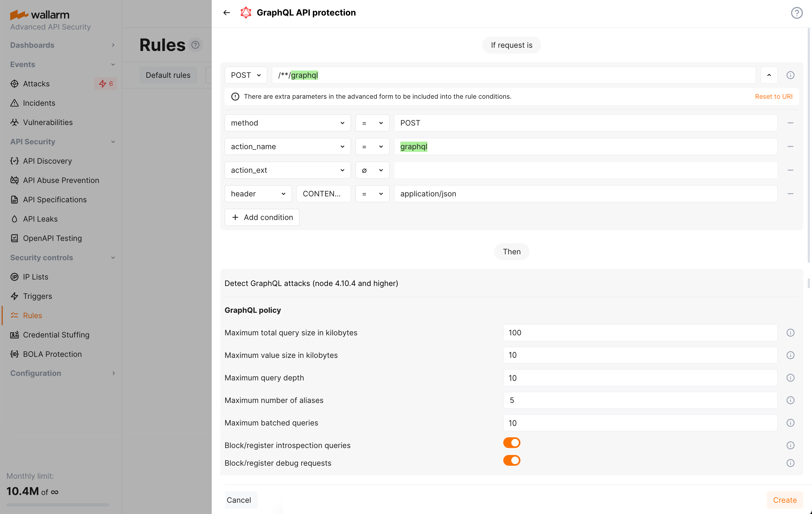This screenshot has height=514, width=812.
Task: Expand the Configuration sidebar section
Action: (x=36, y=373)
